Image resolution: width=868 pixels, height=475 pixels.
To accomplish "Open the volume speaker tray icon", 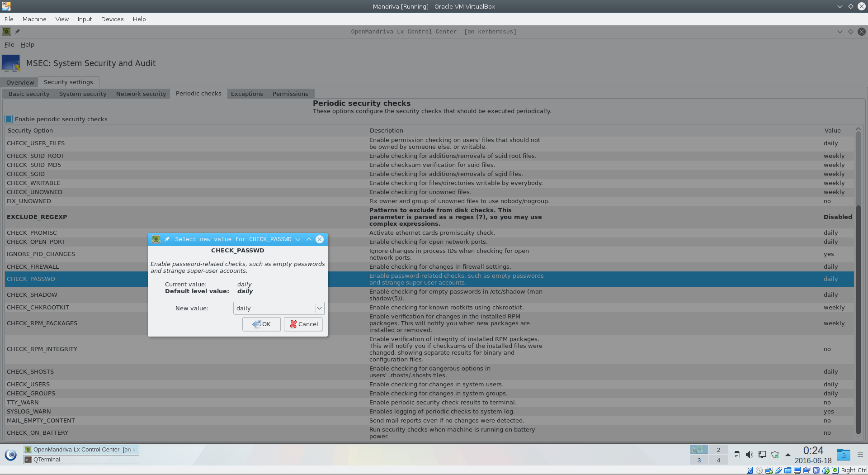I will point(749,455).
